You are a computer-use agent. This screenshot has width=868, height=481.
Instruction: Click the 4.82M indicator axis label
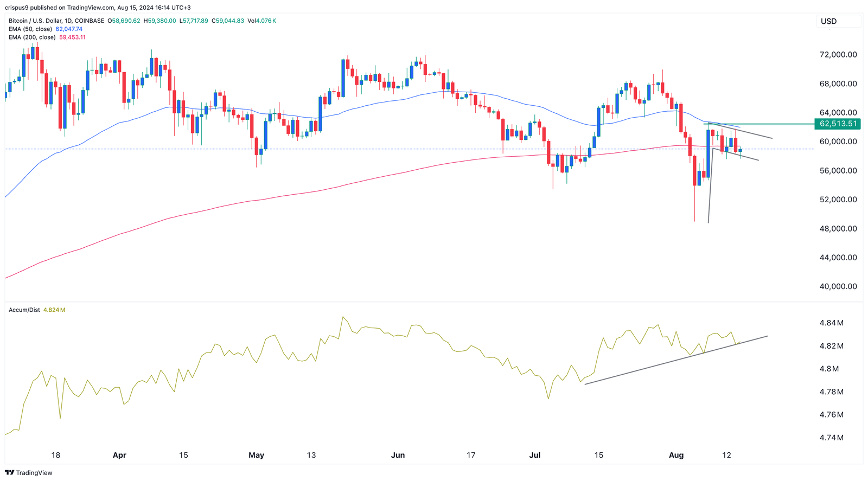pos(832,346)
